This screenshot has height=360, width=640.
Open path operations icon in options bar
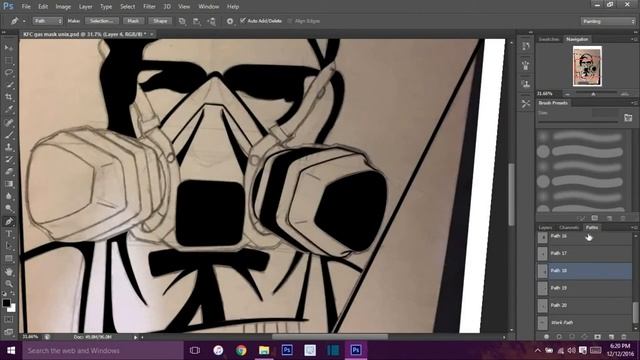(182, 21)
